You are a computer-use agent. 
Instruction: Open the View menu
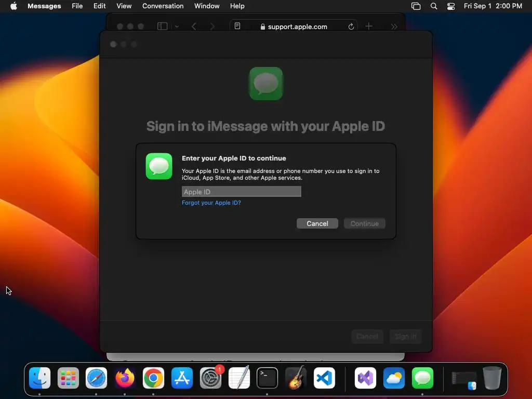coord(124,6)
